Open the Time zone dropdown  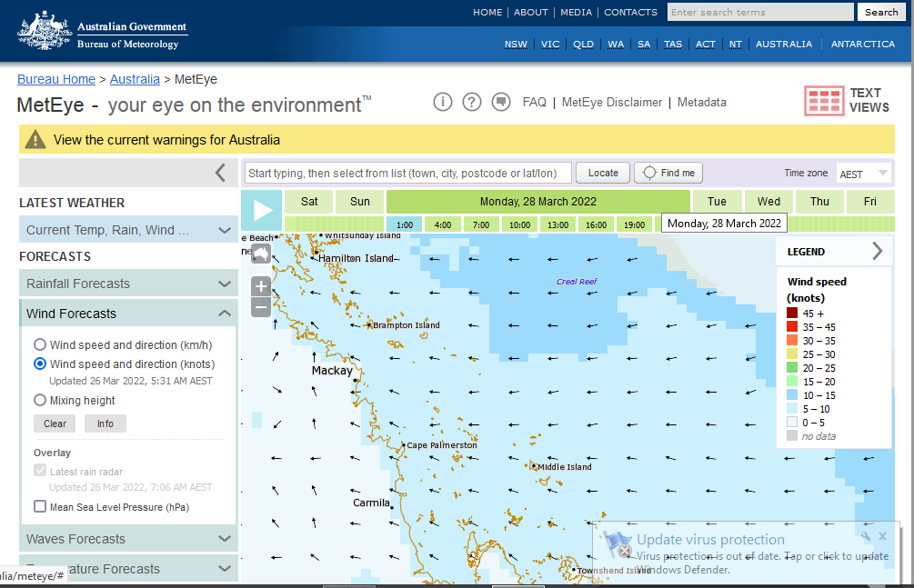[863, 174]
